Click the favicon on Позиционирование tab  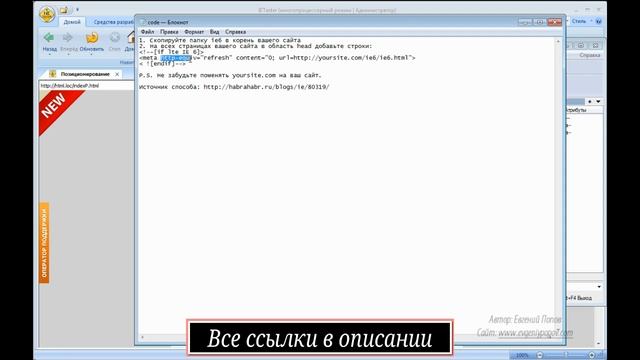[x=52, y=74]
